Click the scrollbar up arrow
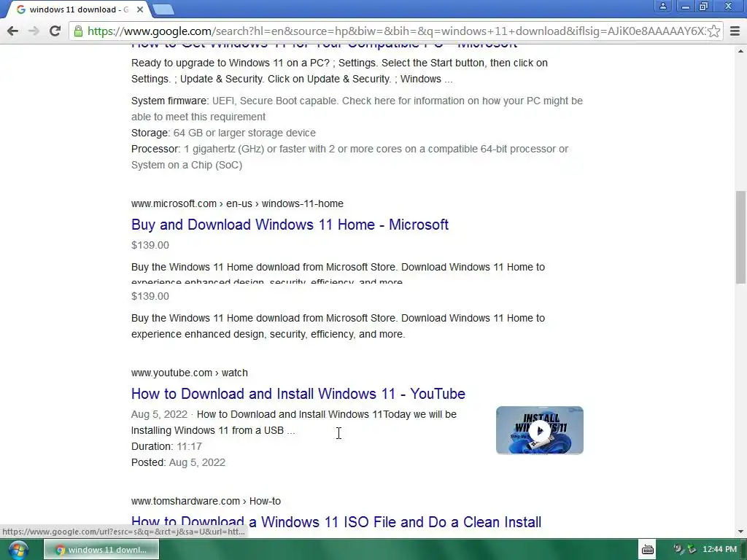 point(740,51)
